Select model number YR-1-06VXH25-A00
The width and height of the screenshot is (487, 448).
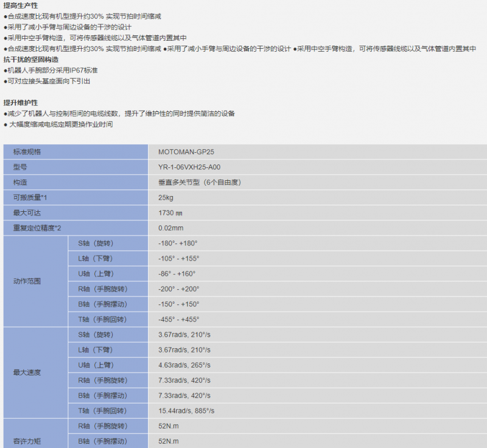189,167
